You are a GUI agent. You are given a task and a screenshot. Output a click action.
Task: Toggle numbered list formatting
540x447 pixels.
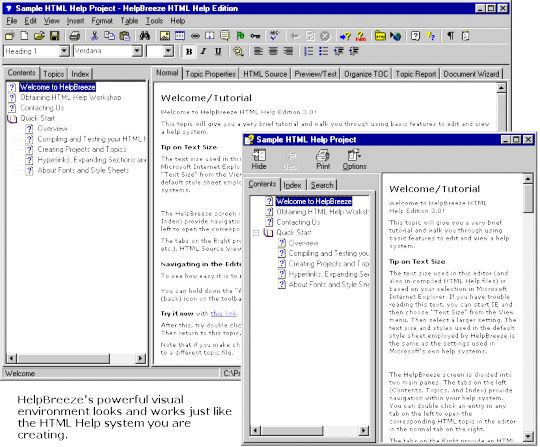pos(308,51)
